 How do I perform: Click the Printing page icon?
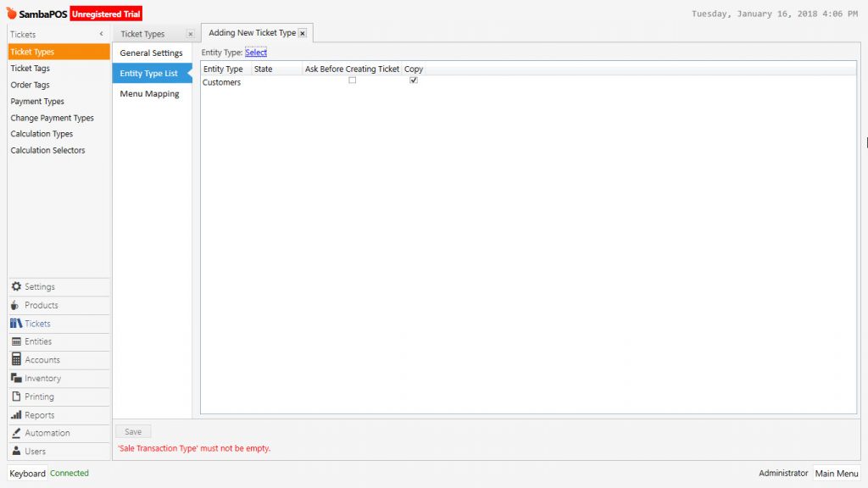point(17,396)
